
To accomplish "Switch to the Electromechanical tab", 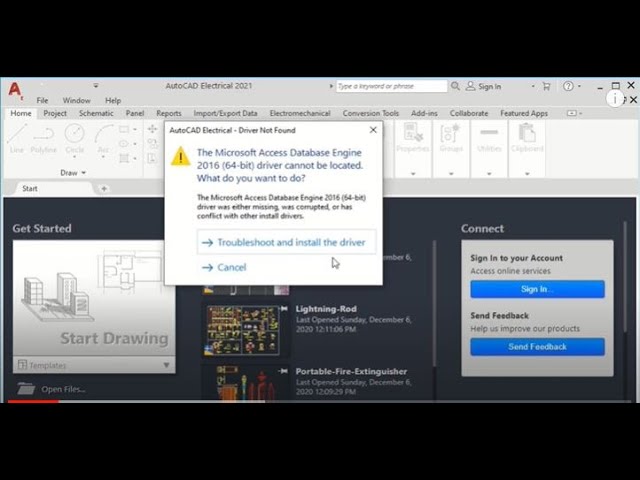I will pos(300,113).
